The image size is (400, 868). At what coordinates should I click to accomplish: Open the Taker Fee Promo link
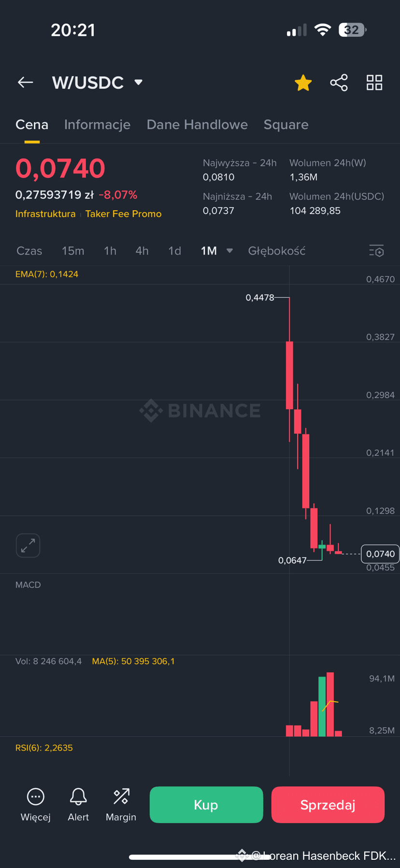123,214
